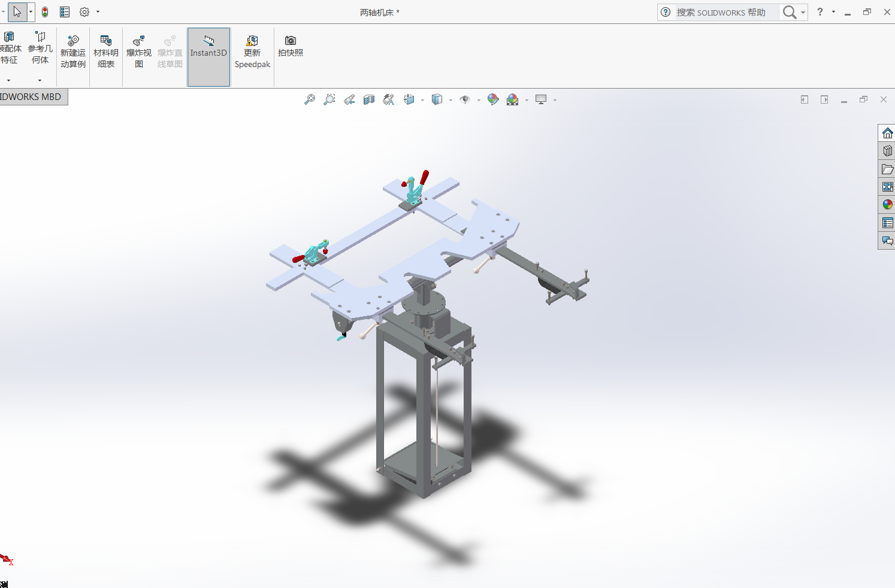Insert a Bill of Materials (材料明细表)
Screen dimensions: 895x588
(106, 52)
